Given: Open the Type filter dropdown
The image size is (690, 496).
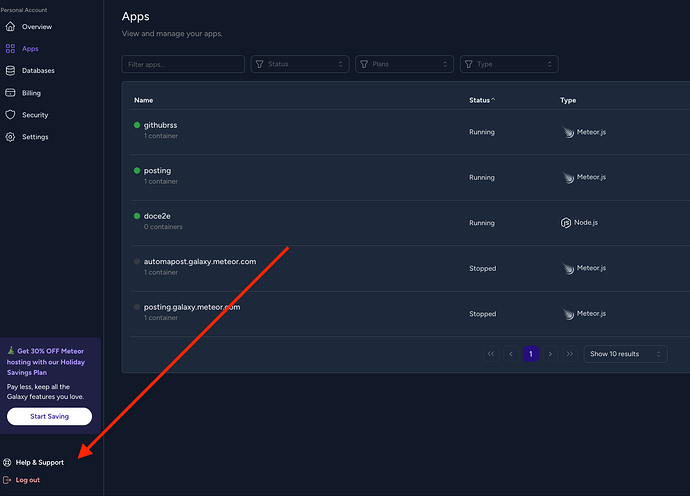Looking at the screenshot, I should (508, 64).
